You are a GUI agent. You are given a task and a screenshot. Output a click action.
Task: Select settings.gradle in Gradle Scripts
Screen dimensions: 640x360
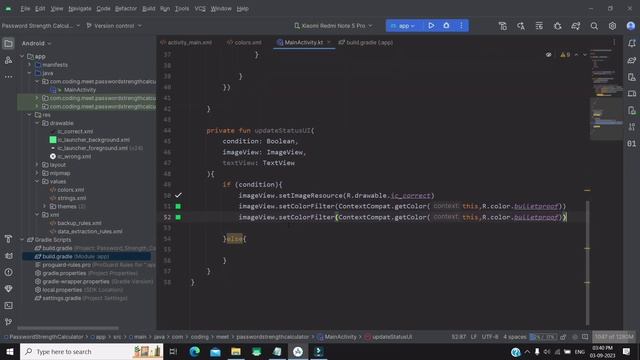click(x=61, y=298)
